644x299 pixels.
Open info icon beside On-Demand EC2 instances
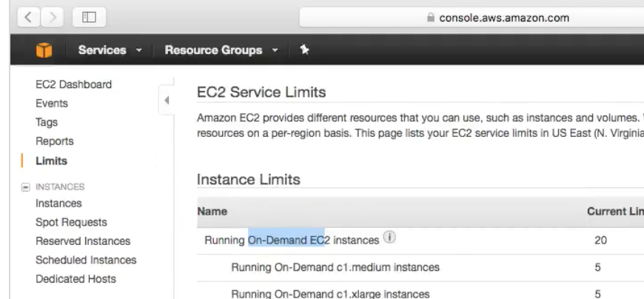[389, 237]
